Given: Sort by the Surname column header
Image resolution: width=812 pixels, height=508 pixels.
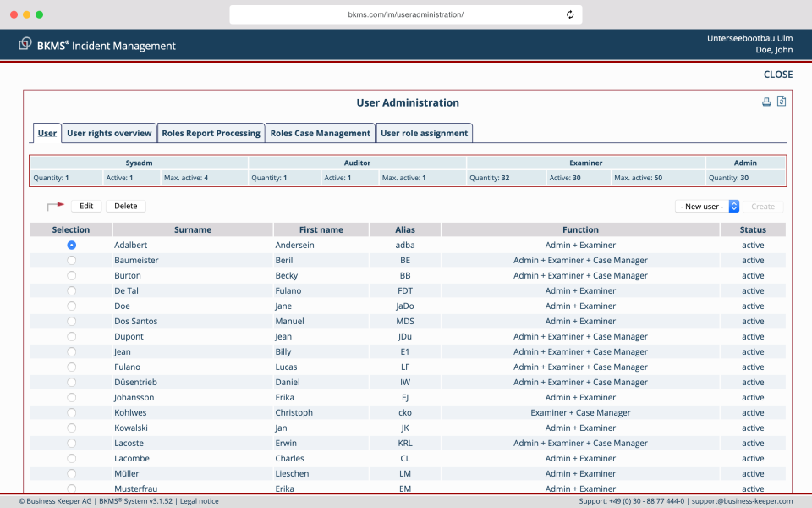Looking at the screenshot, I should pos(193,229).
